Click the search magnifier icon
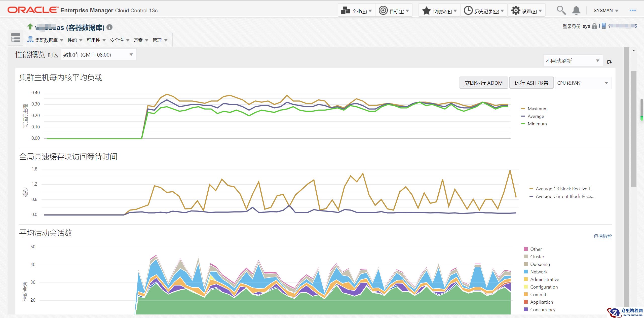The image size is (644, 318). coord(561,11)
